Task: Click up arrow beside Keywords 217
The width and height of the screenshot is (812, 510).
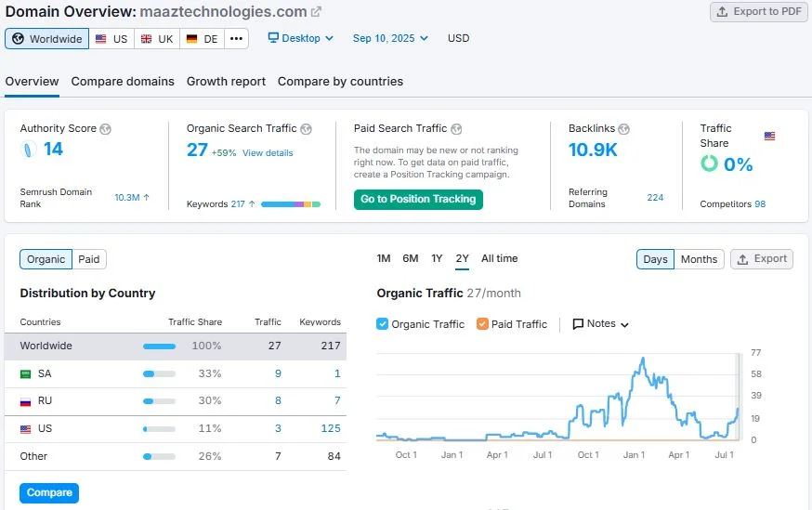Action: click(252, 204)
